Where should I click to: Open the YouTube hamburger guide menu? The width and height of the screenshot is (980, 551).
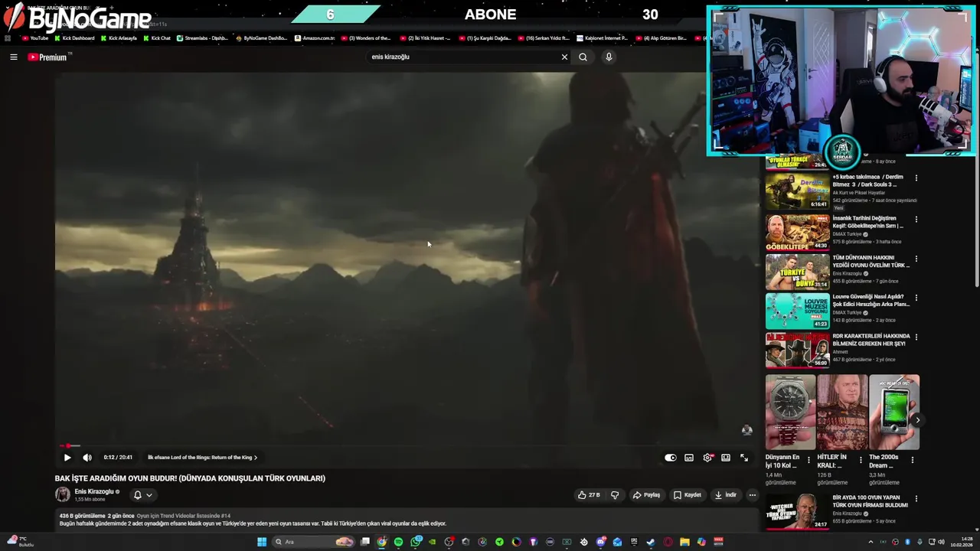pos(13,57)
